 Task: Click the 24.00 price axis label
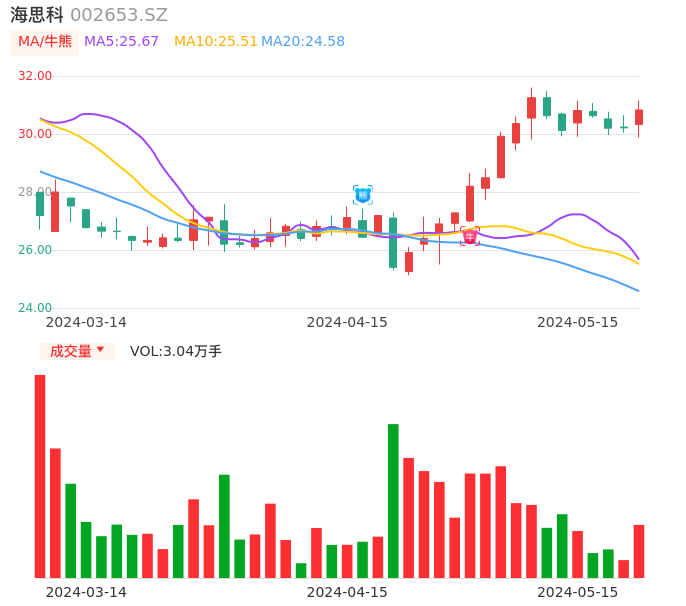click(x=36, y=308)
